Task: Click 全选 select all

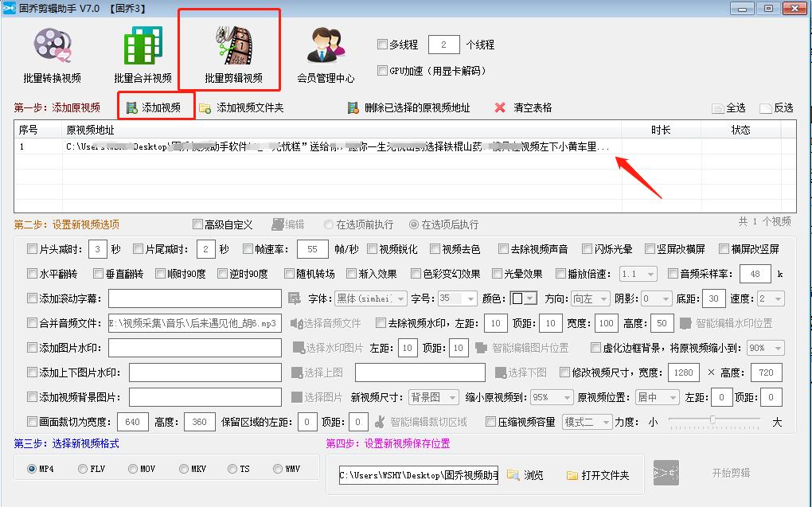Action: coord(729,107)
